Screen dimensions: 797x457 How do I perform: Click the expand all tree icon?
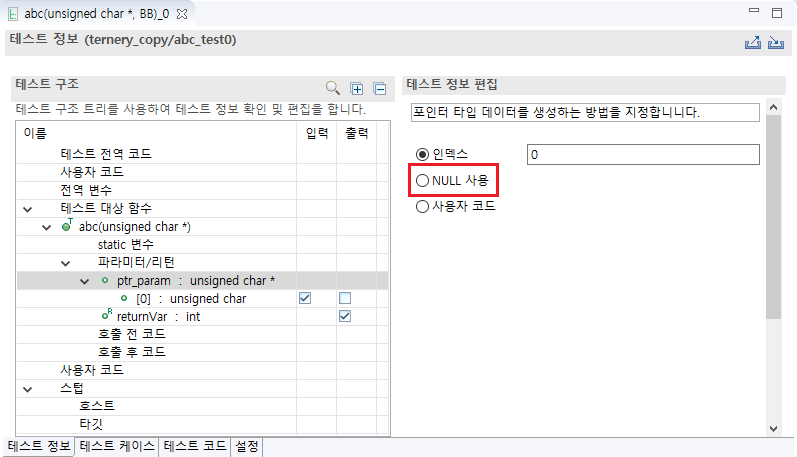pyautogui.click(x=358, y=89)
